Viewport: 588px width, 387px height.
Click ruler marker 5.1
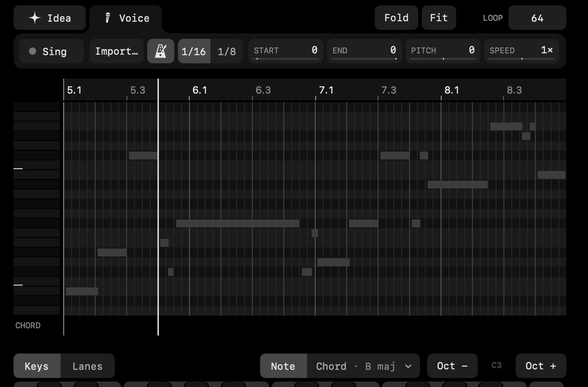coord(74,90)
